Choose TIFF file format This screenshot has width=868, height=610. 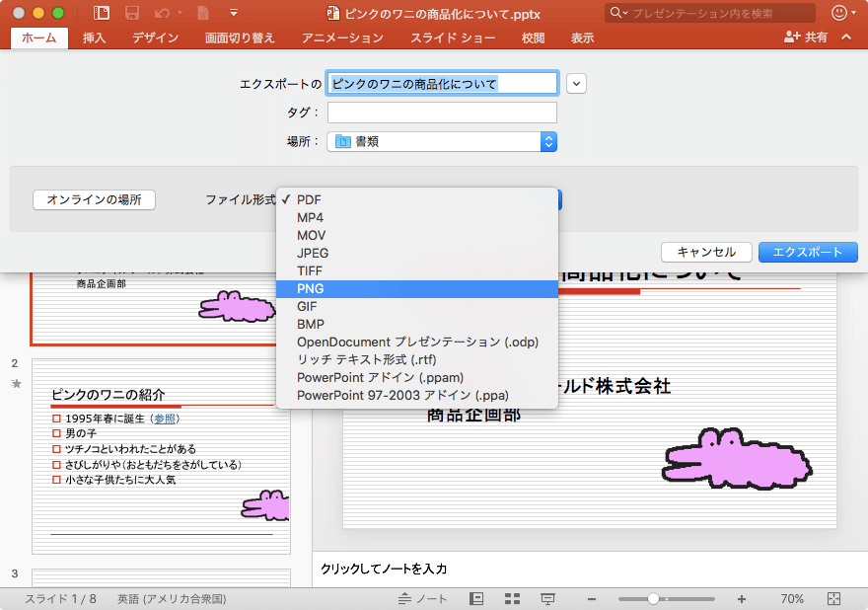click(417, 270)
